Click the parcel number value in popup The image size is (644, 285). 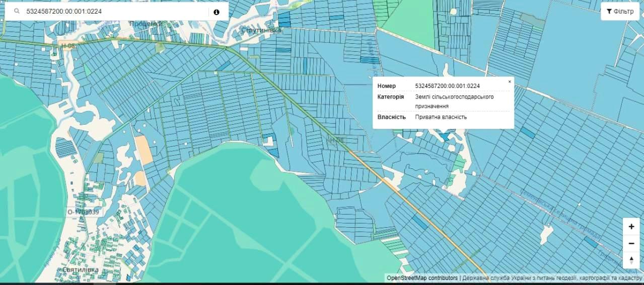click(x=447, y=86)
